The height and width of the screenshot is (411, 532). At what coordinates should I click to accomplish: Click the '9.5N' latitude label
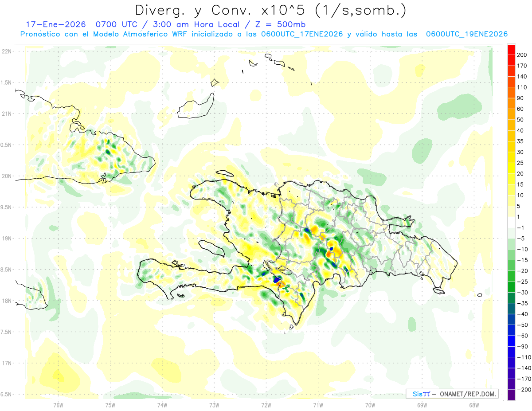click(7, 207)
